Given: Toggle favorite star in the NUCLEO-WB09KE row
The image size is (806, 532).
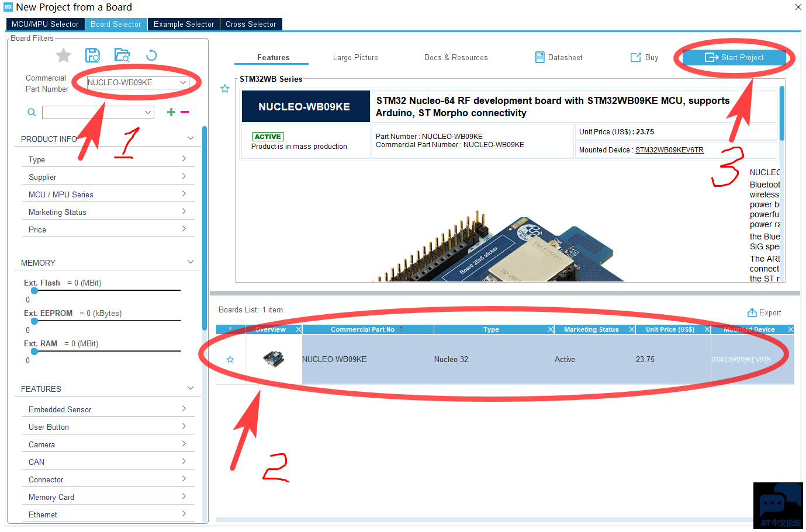Looking at the screenshot, I should tap(230, 360).
